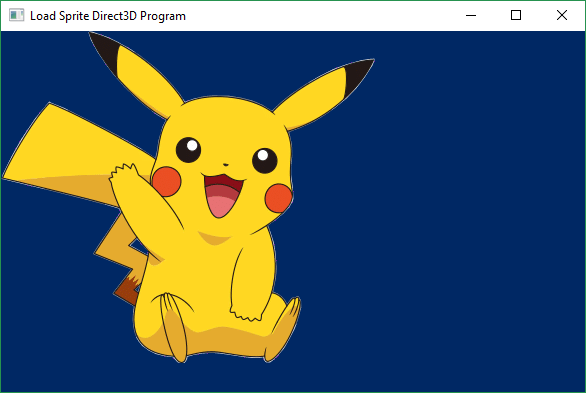Click Pikachu's right black-tipped ear
This screenshot has width=586, height=393.
pyautogui.click(x=324, y=94)
